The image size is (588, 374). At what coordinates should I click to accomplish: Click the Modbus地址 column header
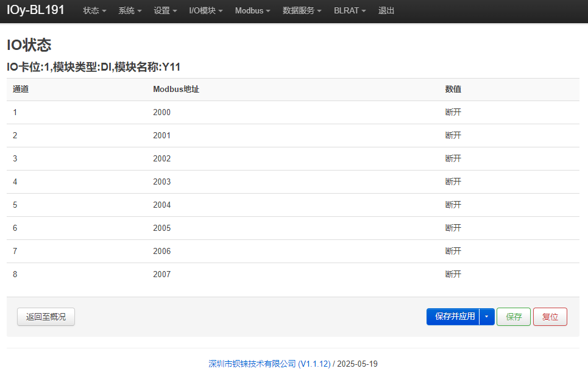[176, 89]
